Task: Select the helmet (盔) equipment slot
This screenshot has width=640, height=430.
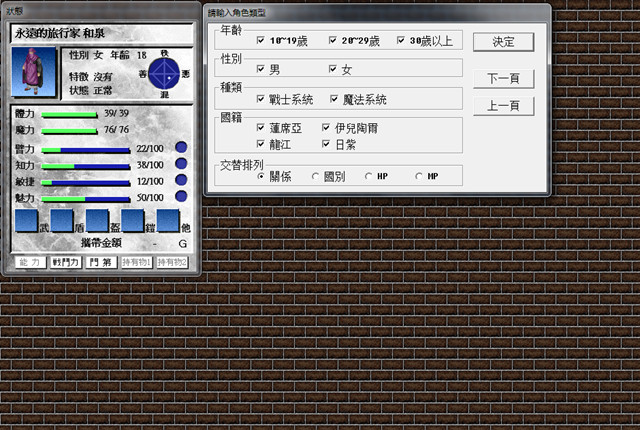Action: (x=97, y=221)
